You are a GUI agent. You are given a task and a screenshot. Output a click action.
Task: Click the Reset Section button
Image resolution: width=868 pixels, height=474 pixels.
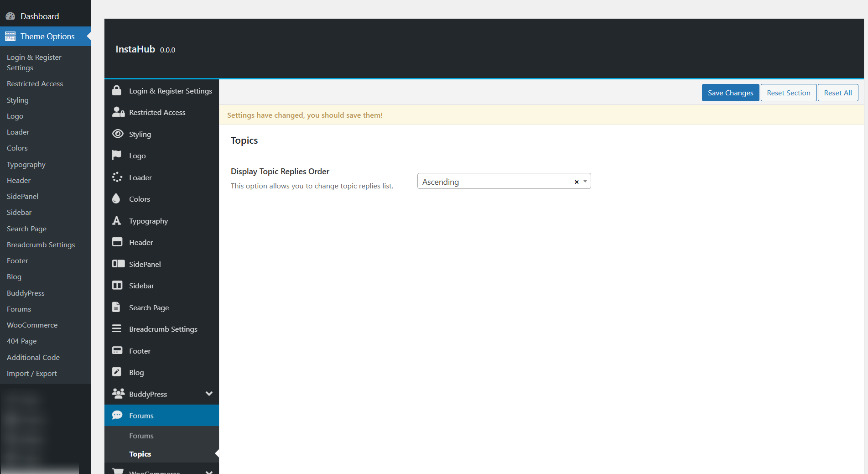click(x=788, y=93)
